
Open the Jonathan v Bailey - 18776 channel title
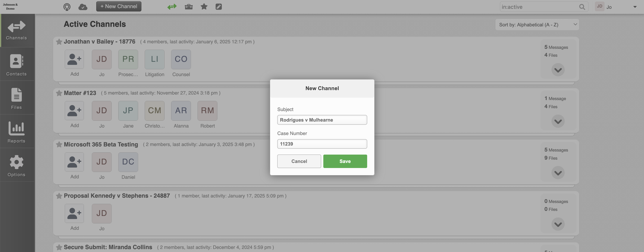coord(100,42)
